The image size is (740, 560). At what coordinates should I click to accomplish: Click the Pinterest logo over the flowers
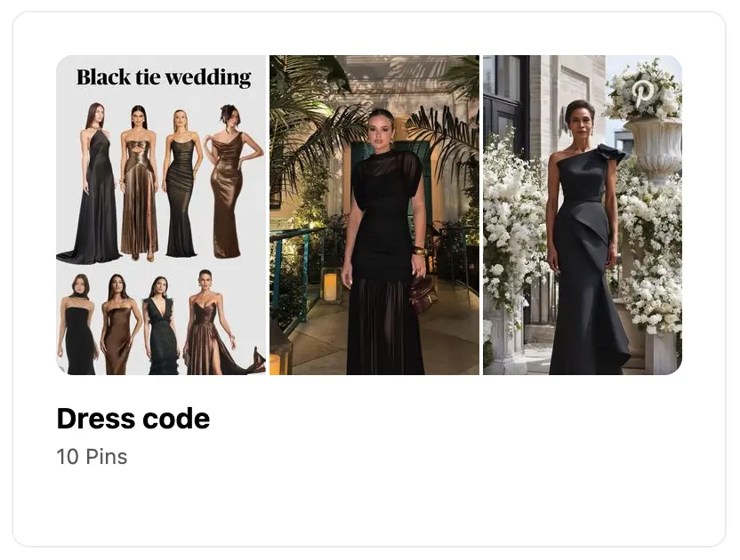(x=642, y=93)
